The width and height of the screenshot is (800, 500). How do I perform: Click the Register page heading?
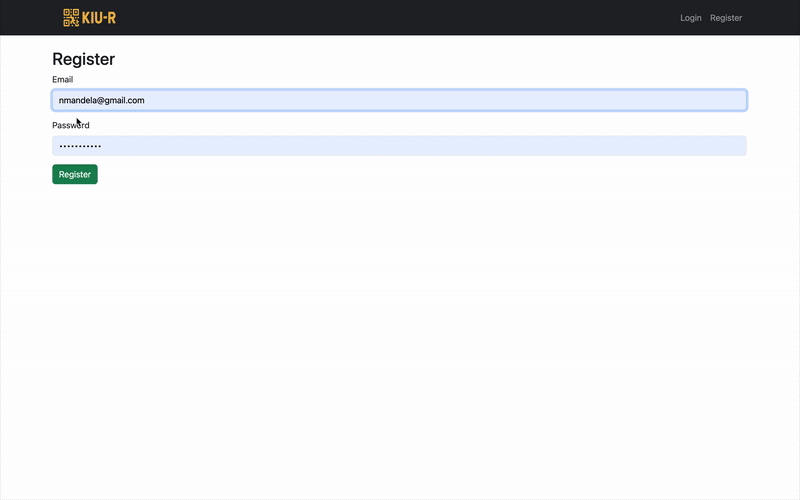pyautogui.click(x=84, y=59)
